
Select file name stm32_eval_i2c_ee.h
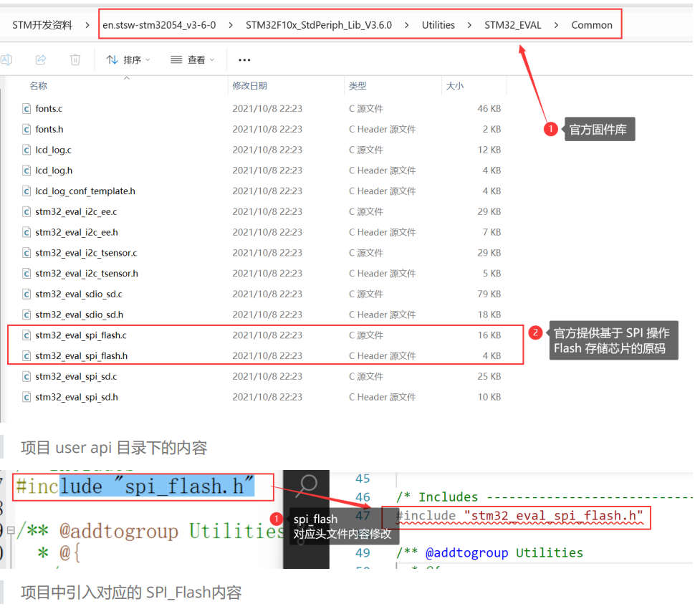[77, 232]
